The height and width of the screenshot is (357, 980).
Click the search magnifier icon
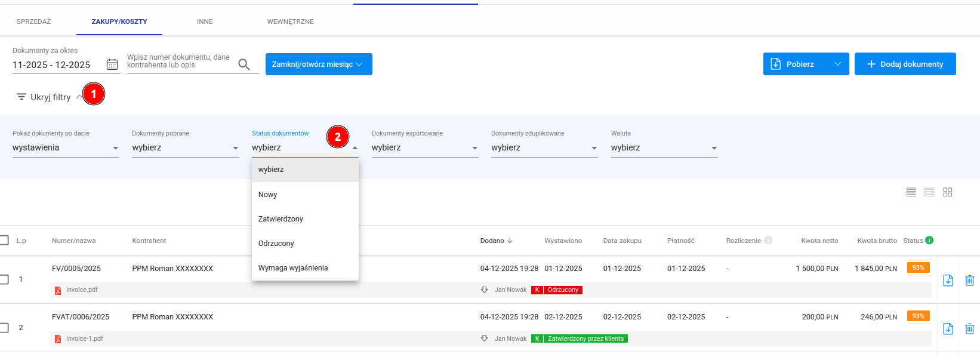244,64
